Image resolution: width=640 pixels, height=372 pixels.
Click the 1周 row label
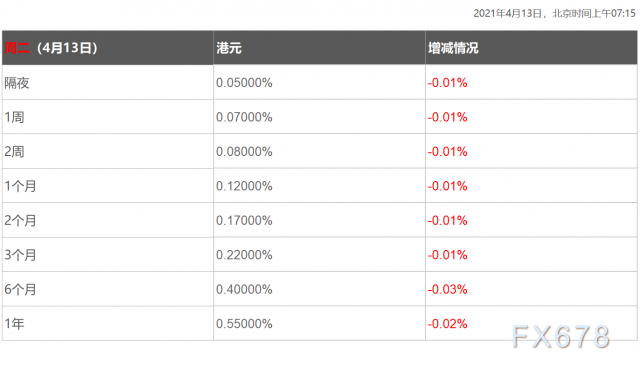(14, 117)
